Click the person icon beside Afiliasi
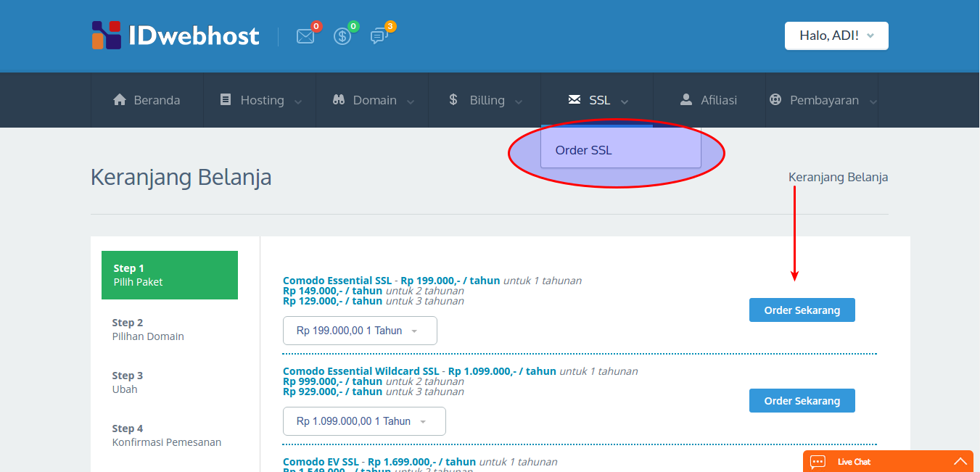 pyautogui.click(x=685, y=100)
